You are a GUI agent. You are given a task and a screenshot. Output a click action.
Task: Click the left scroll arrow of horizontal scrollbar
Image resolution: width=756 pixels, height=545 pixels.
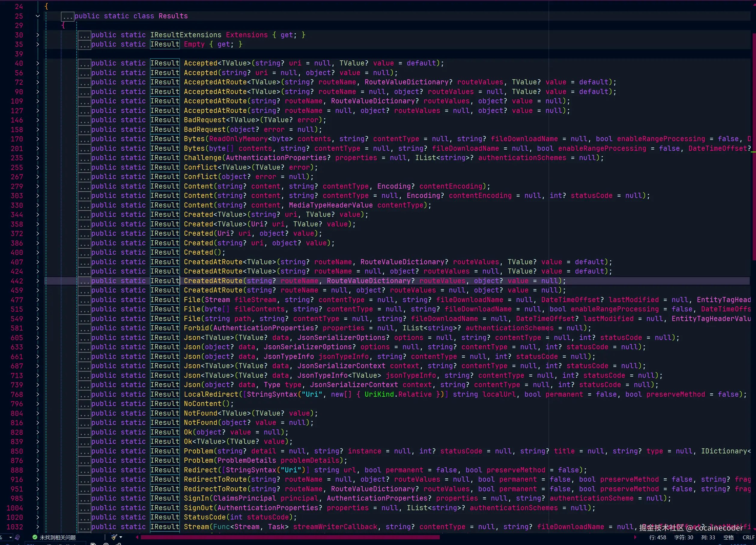[137, 537]
